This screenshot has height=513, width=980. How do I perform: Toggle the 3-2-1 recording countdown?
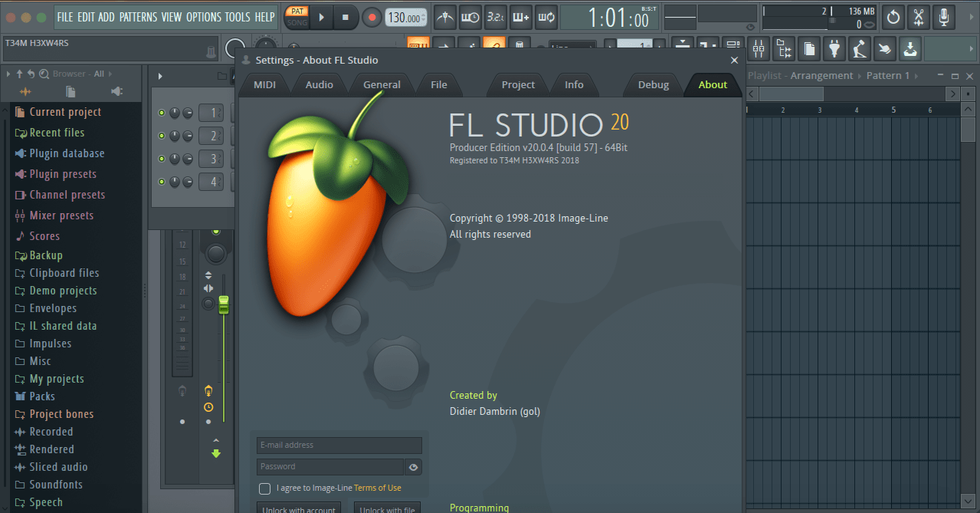tap(494, 17)
